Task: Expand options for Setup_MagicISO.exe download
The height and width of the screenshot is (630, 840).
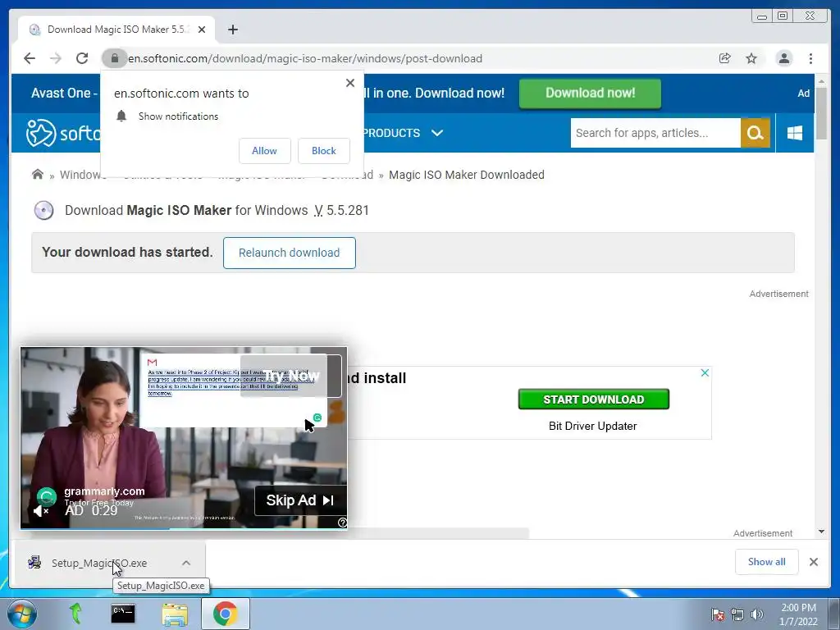Action: [186, 563]
